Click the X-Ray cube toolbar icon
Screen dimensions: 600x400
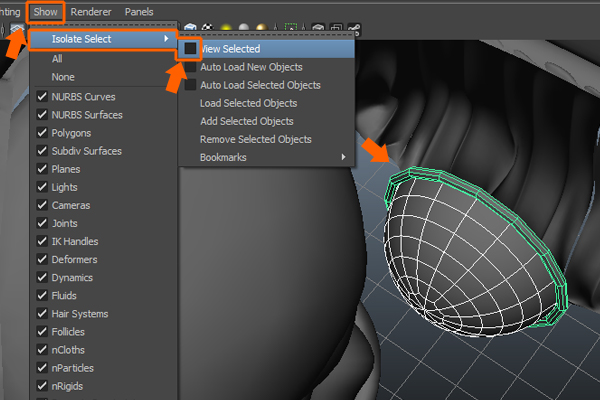click(x=319, y=27)
